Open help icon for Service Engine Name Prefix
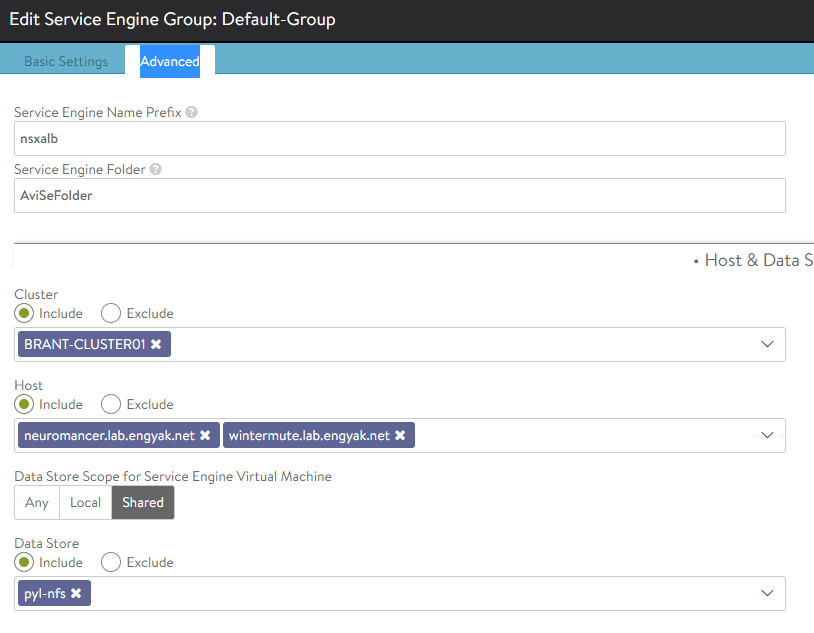The image size is (814, 633). [x=191, y=112]
